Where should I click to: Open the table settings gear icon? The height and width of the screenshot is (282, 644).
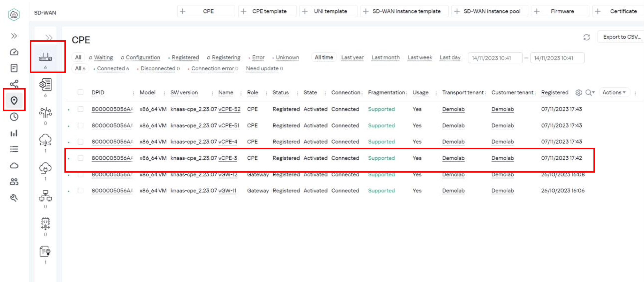578,92
